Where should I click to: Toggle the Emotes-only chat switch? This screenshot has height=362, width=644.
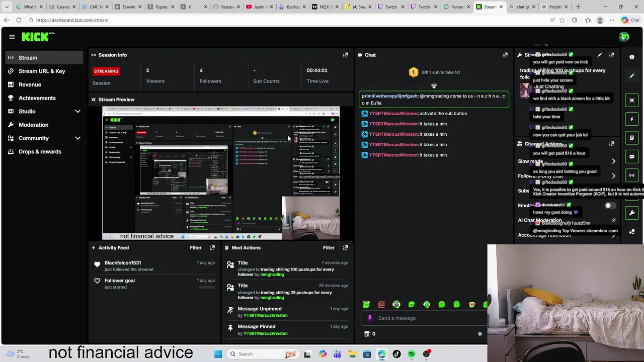610,205
